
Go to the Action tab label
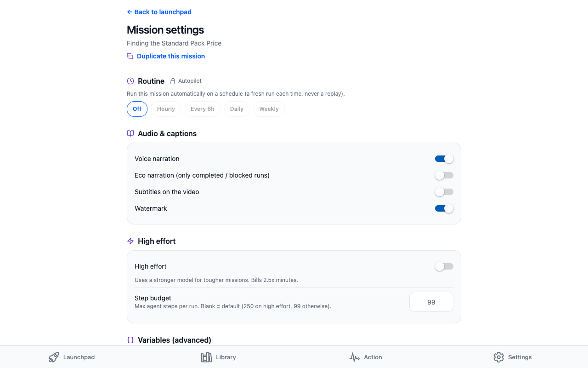(x=373, y=357)
